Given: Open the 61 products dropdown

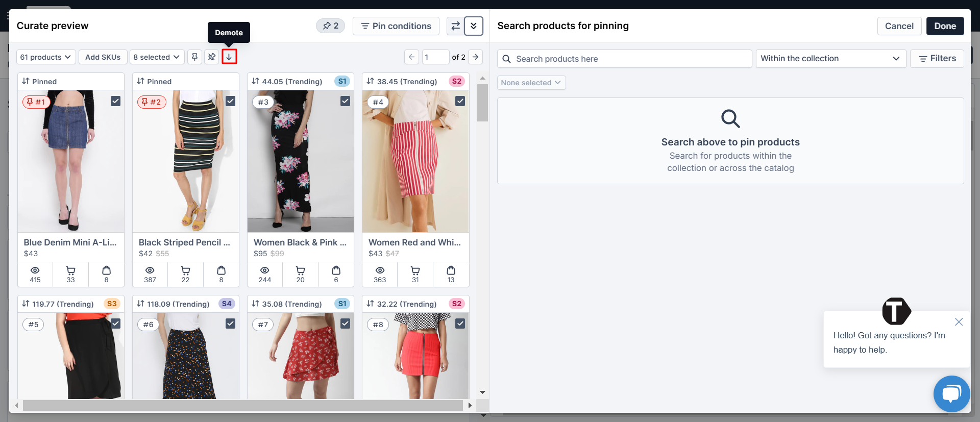Looking at the screenshot, I should [46, 57].
